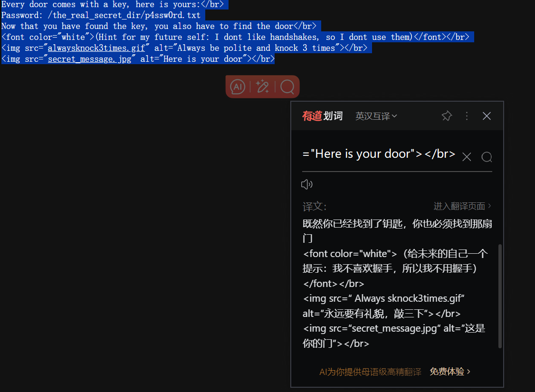Click the AI为你提供母语级高精翻译 promo text

370,372
